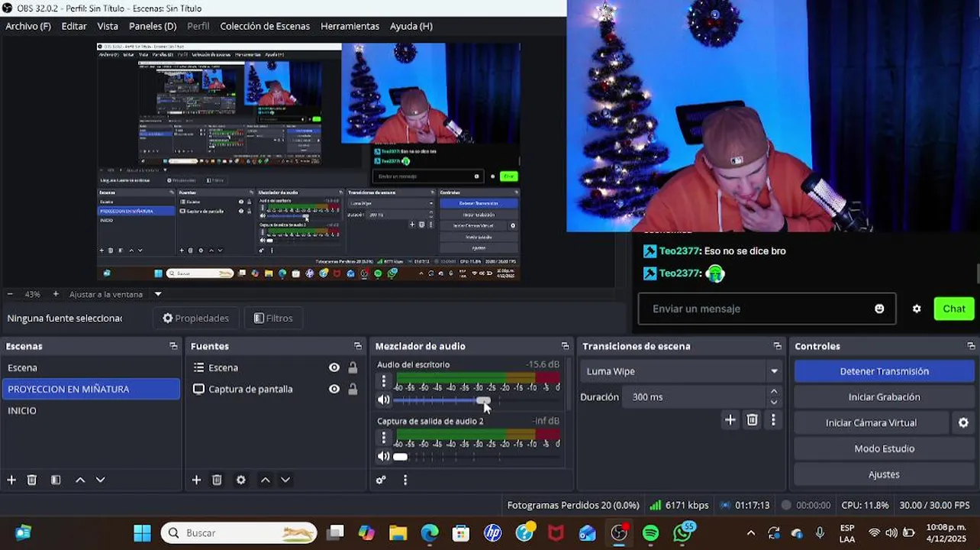Click the Filtros button
This screenshot has width=980, height=550.
coord(273,318)
